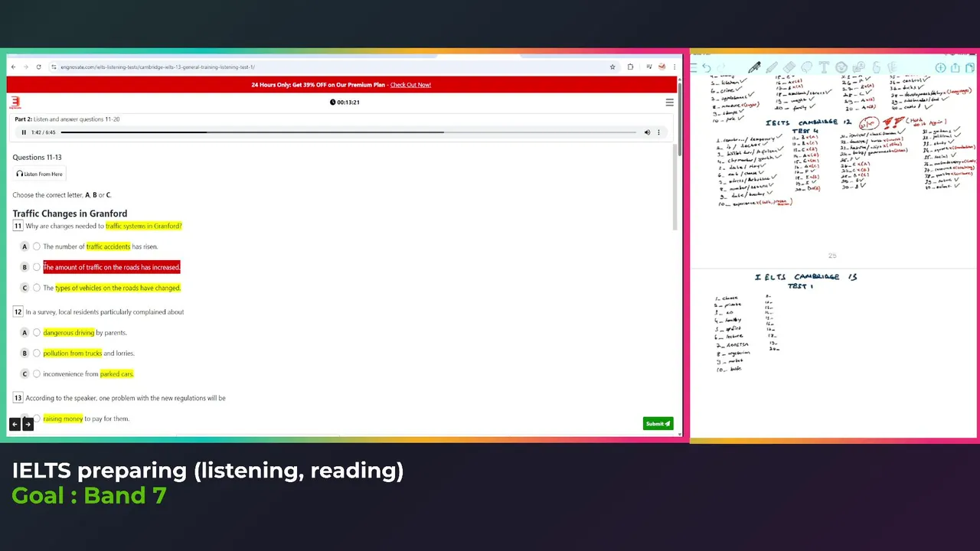Share the note from notes app
Screen dimensions: 980x551
[955, 67]
